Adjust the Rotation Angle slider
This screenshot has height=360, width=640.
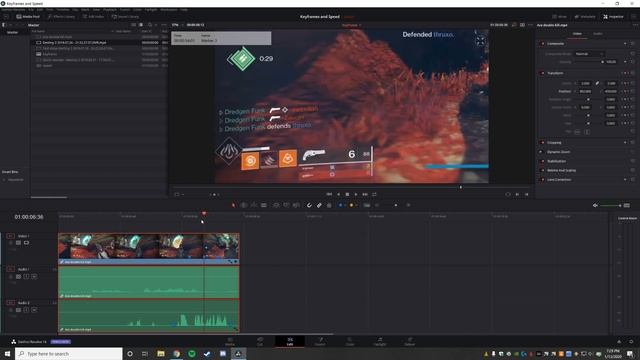pyautogui.click(x=588, y=99)
